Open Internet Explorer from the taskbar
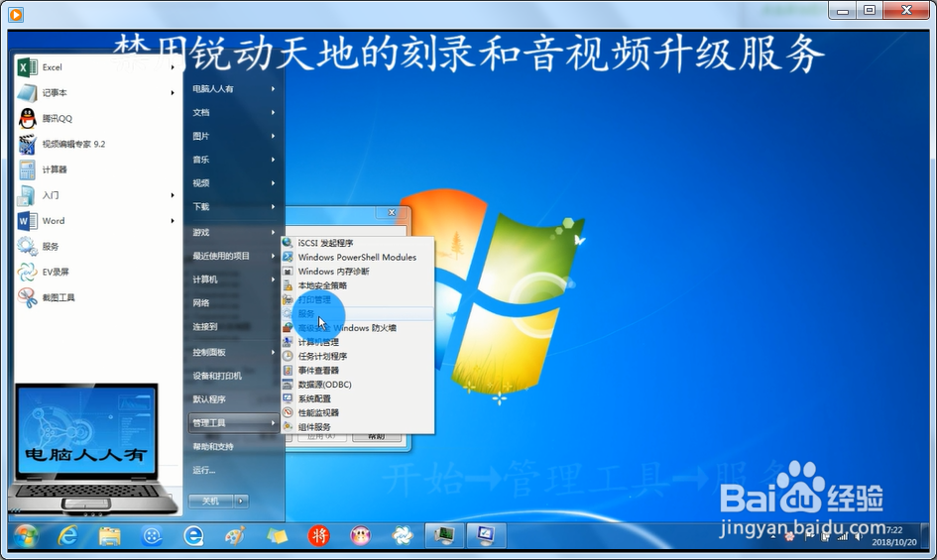Screen dimensions: 937x560 67,536
